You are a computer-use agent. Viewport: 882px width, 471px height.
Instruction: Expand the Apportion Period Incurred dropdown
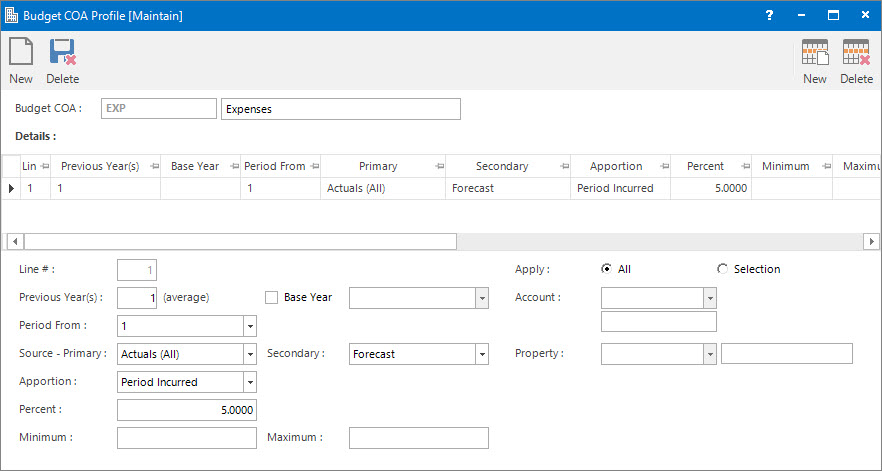click(x=250, y=383)
